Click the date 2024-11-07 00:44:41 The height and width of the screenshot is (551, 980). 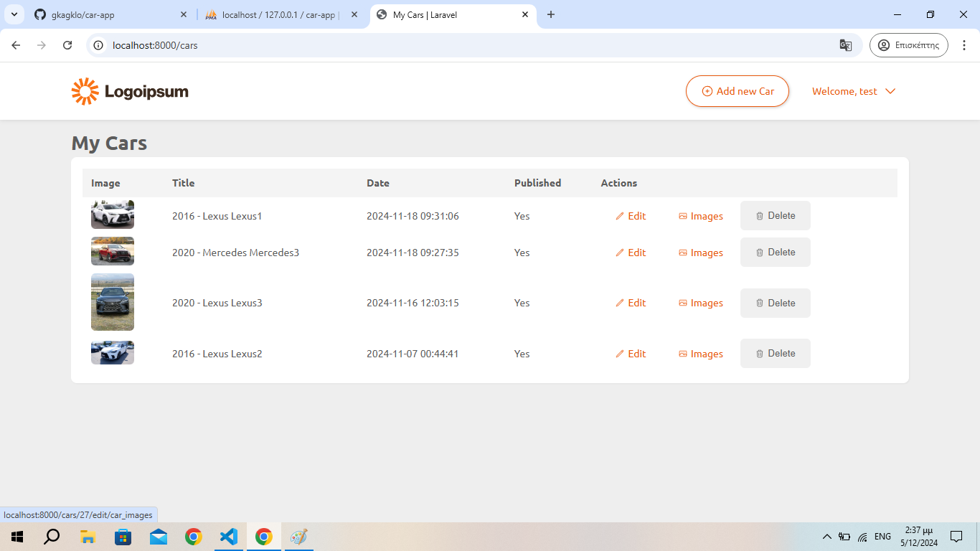coord(413,354)
